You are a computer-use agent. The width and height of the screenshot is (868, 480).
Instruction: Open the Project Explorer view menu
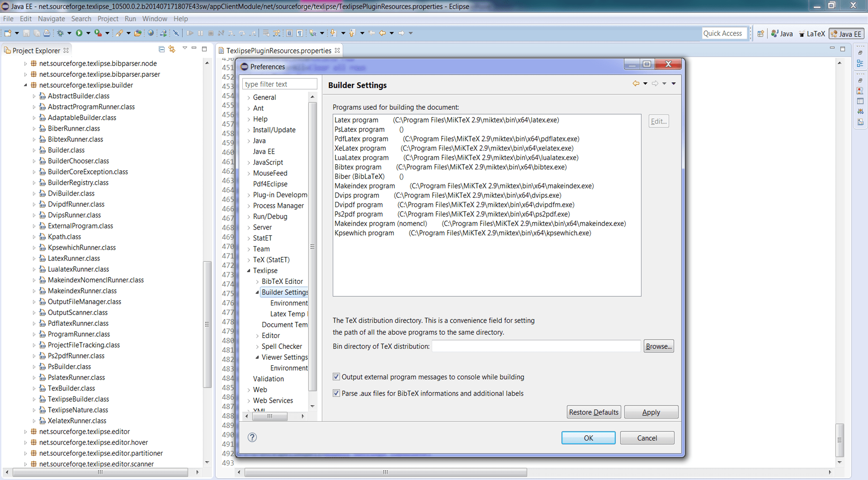tap(184, 48)
